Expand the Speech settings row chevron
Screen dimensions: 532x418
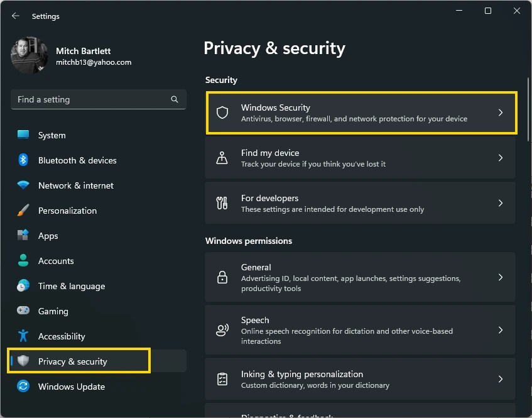501,330
